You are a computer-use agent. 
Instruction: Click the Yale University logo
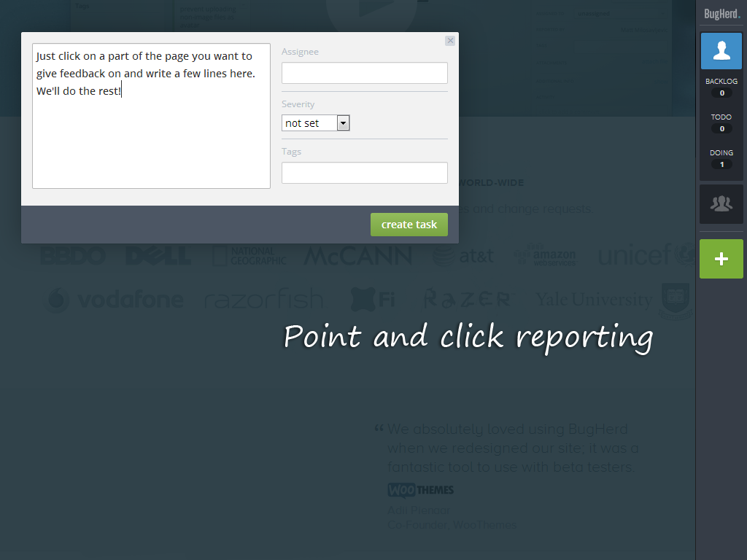(x=595, y=300)
